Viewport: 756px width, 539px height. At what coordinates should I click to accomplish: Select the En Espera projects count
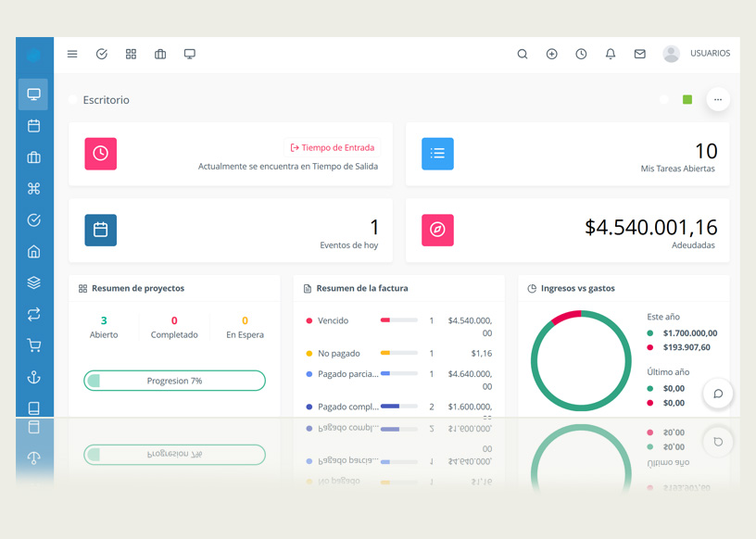click(x=245, y=321)
